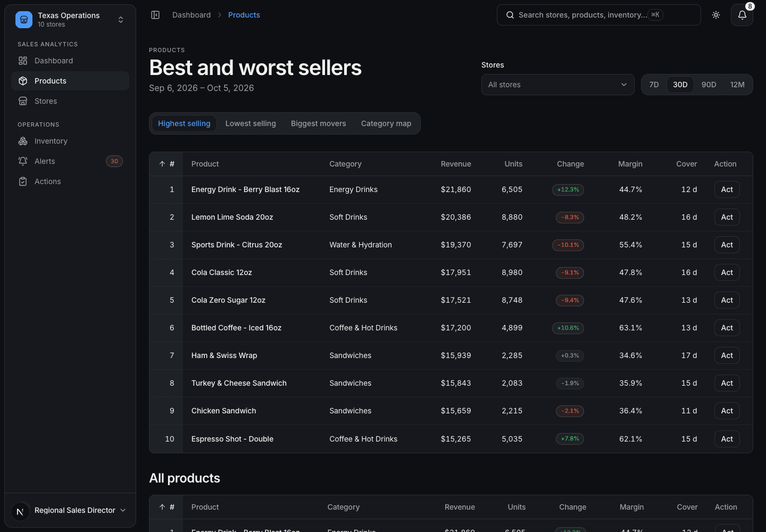Click the search magnifier icon
Image resolution: width=766 pixels, height=532 pixels.
tap(510, 15)
